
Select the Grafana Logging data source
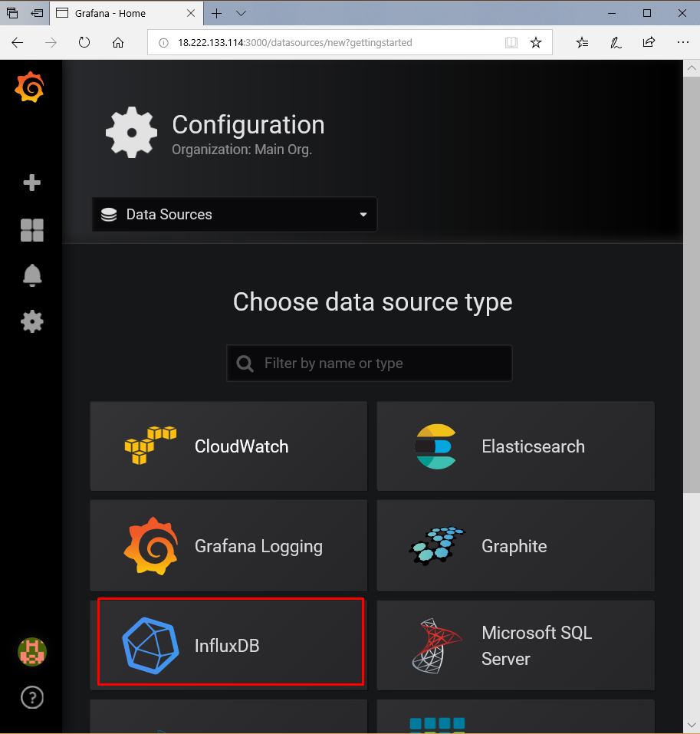(228, 545)
